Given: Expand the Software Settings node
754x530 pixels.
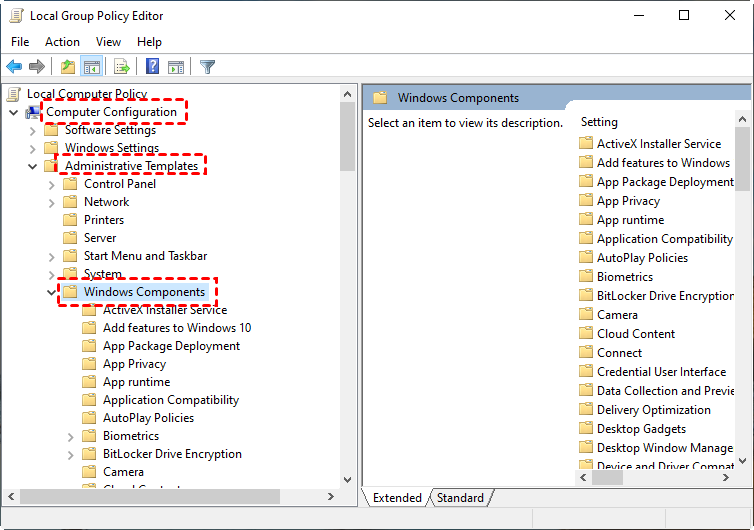Looking at the screenshot, I should [33, 131].
